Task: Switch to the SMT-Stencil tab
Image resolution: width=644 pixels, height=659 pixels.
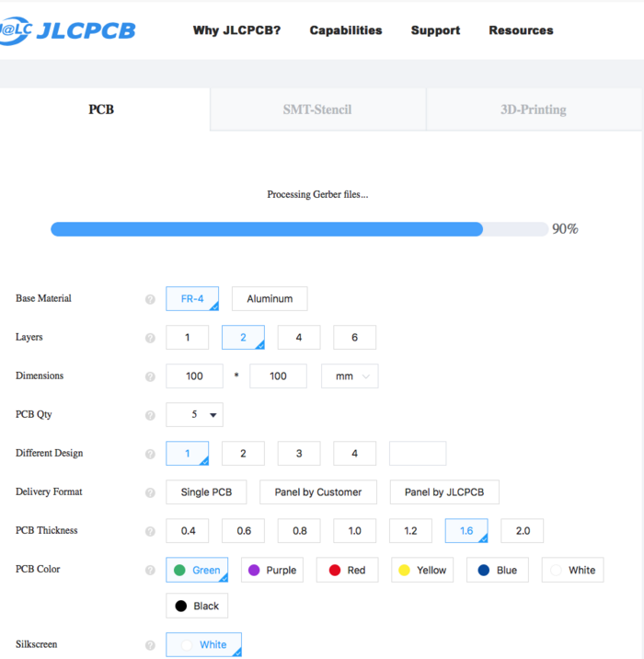Action: click(x=317, y=110)
